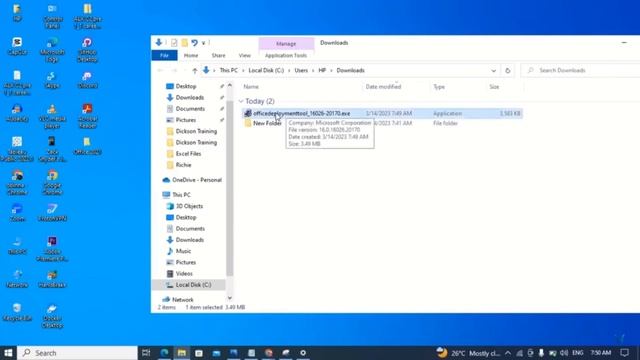Click the weather widget on taskbar
The image size is (640, 360).
pos(468,353)
